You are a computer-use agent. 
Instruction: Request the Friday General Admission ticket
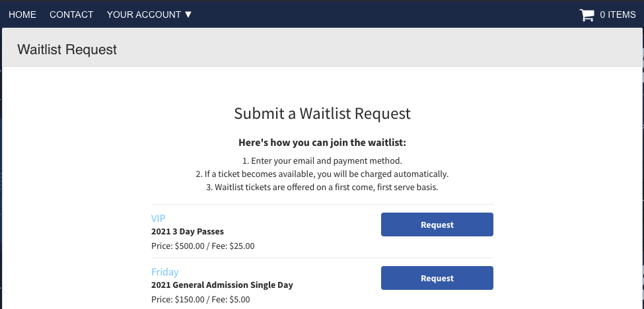pos(437,278)
